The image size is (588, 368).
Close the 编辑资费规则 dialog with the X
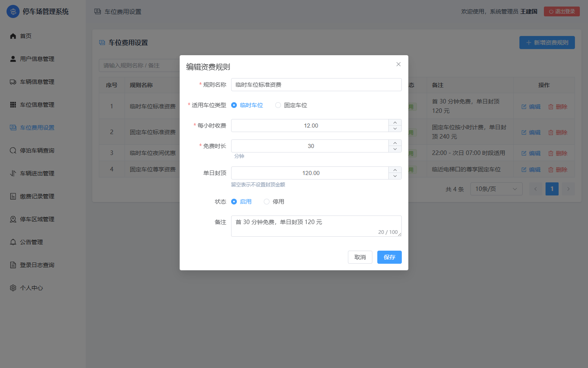click(x=399, y=64)
